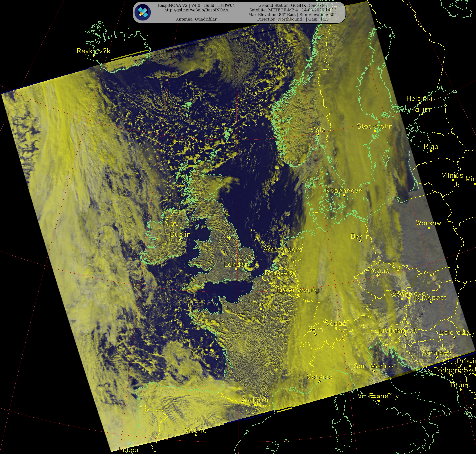The height and width of the screenshot is (454, 476).
Task: Click the Antenna Quadrifilar text
Action: point(196,19)
